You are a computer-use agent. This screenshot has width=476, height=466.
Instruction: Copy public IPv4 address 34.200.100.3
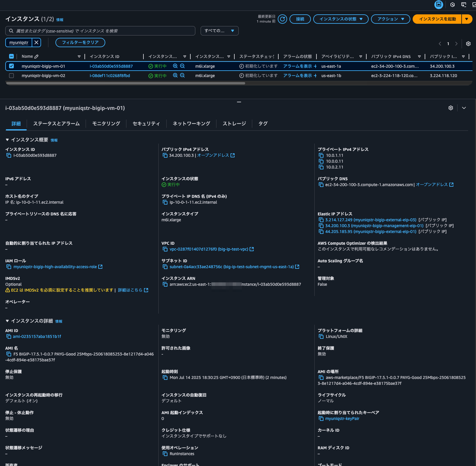[x=165, y=155]
